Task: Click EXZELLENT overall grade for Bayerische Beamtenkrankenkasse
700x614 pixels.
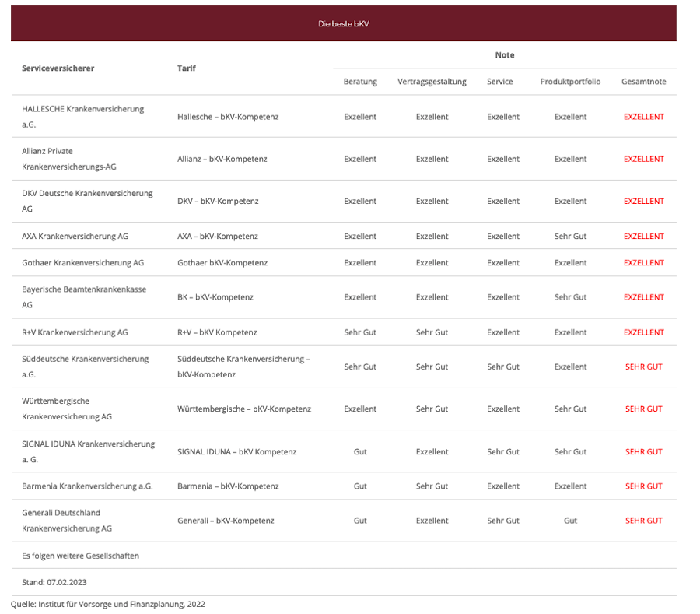Action: pos(643,297)
